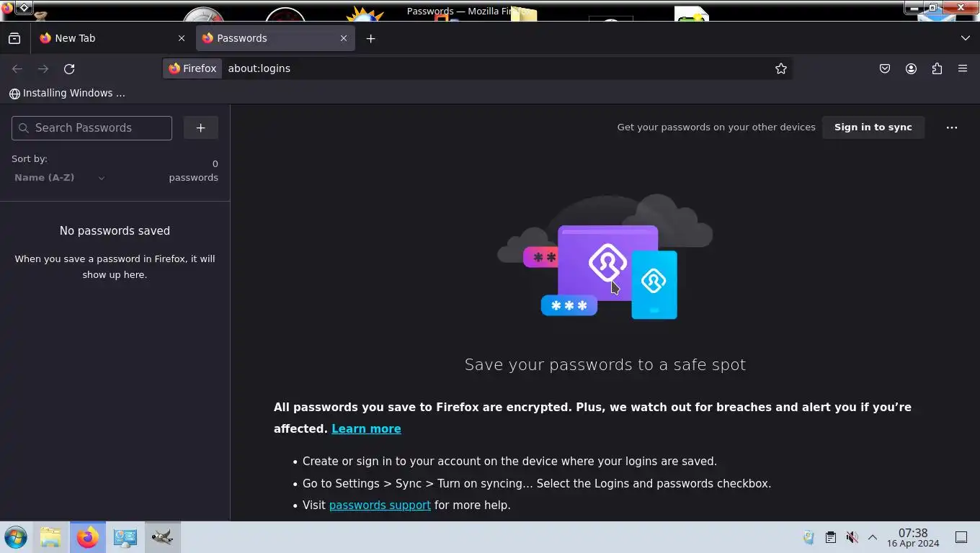Expand hidden tray icons arrow

coord(872,537)
